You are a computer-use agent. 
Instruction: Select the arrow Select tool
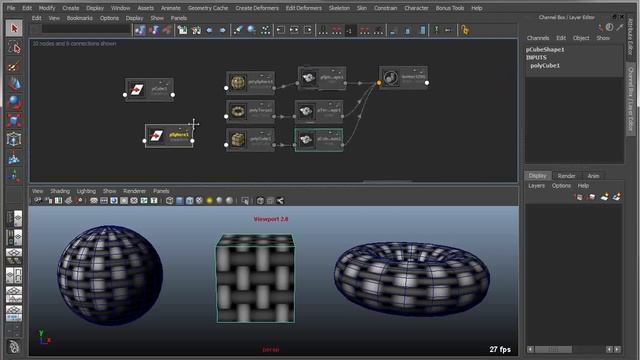(x=14, y=29)
